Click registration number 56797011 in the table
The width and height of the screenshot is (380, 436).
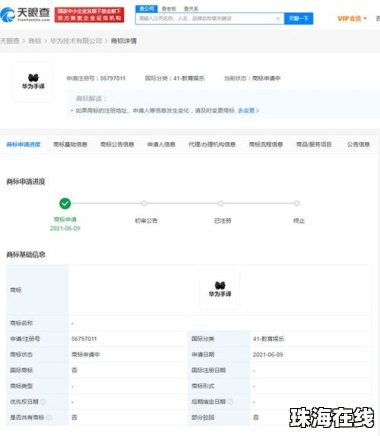point(84,339)
